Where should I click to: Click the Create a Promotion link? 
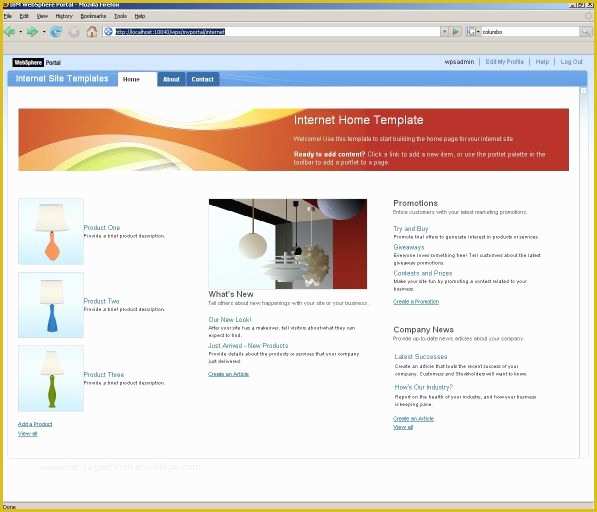[x=416, y=301]
